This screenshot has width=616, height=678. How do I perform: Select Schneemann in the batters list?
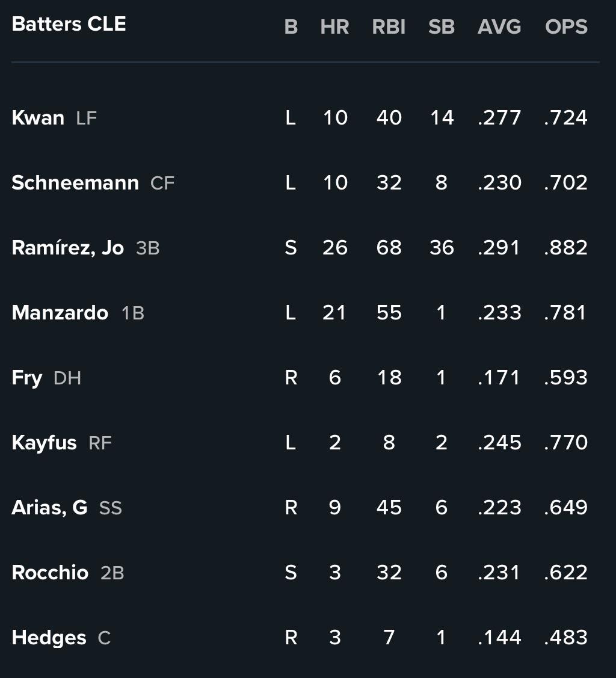click(x=75, y=183)
